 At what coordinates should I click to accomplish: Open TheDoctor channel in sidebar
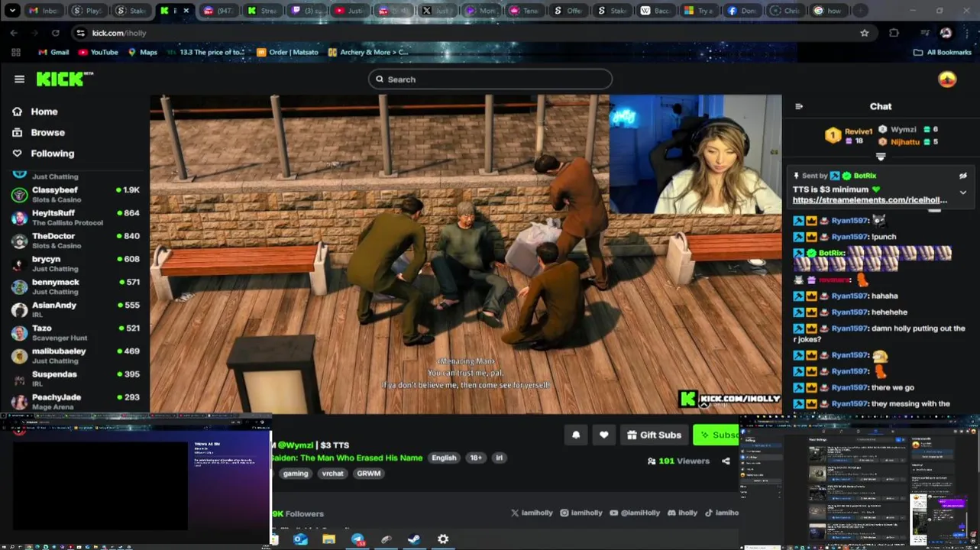[x=75, y=240]
